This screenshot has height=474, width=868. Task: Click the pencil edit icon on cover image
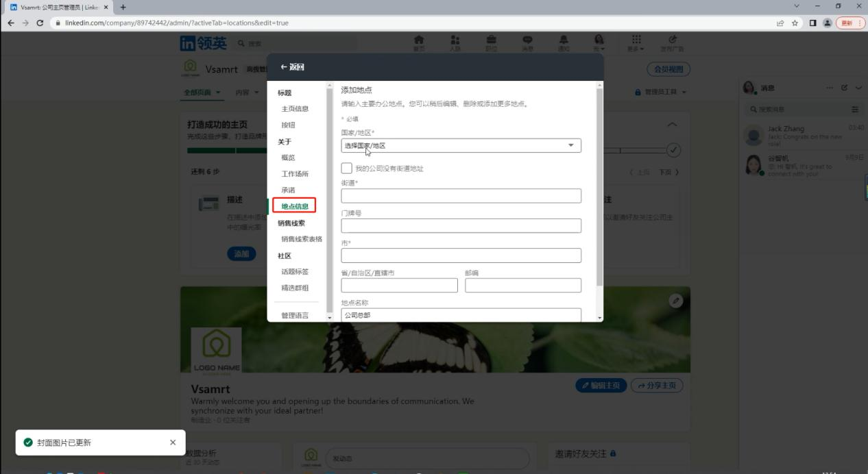pyautogui.click(x=676, y=301)
